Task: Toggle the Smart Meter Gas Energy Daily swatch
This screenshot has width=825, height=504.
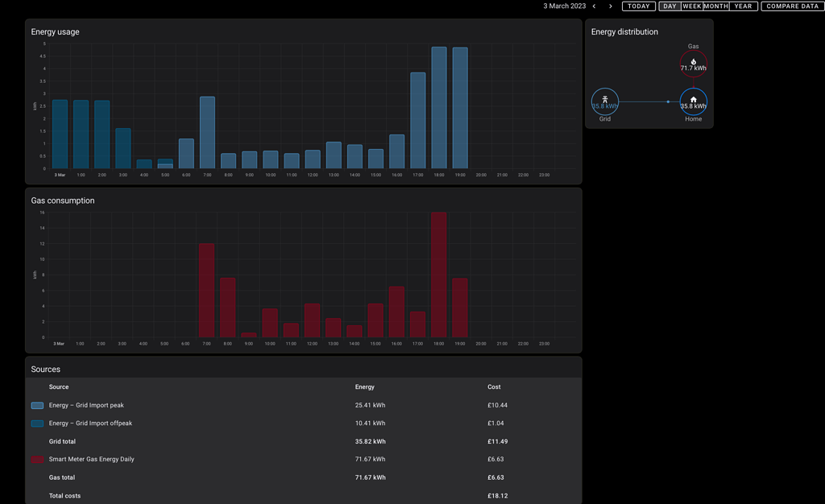Action: 36,459
